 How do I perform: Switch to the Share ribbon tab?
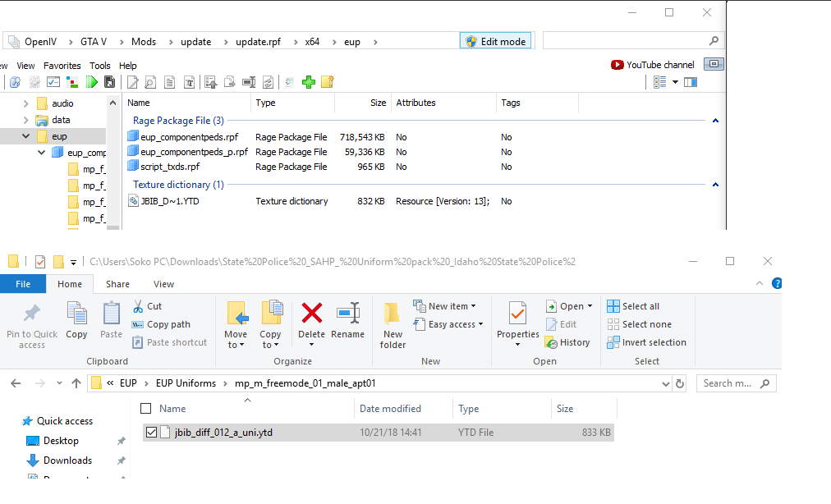[x=117, y=284]
